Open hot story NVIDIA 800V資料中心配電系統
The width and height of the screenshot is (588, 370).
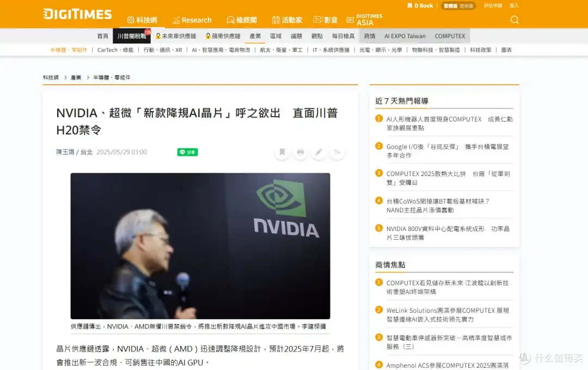coord(448,233)
